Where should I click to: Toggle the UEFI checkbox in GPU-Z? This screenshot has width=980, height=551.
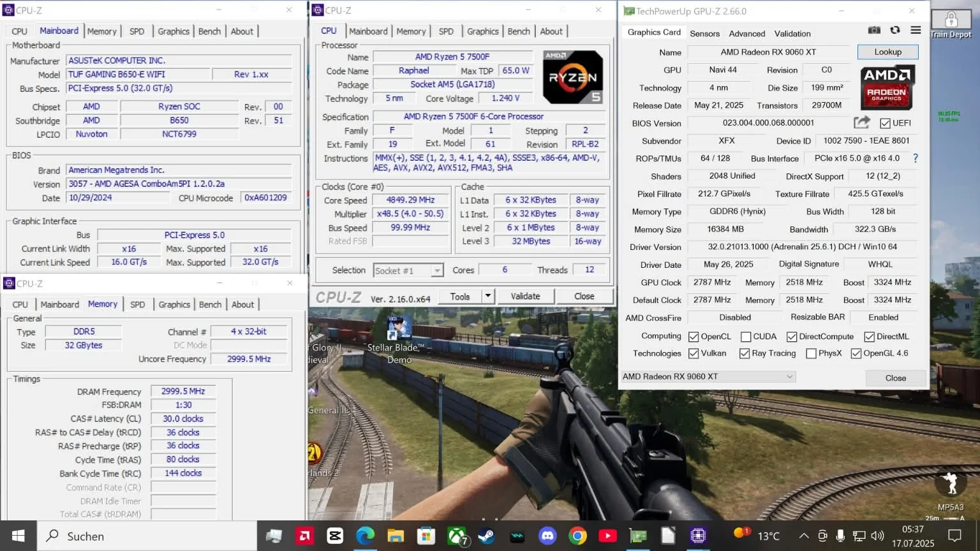(885, 123)
